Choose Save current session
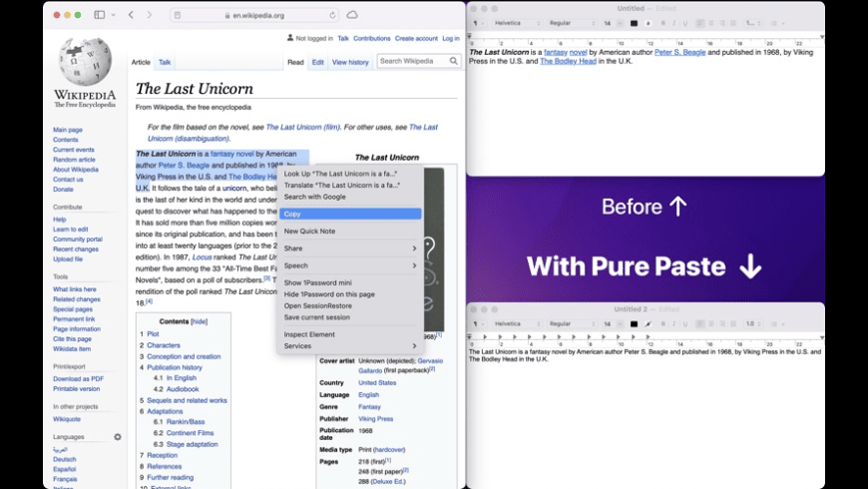This screenshot has width=868, height=489. (350, 317)
